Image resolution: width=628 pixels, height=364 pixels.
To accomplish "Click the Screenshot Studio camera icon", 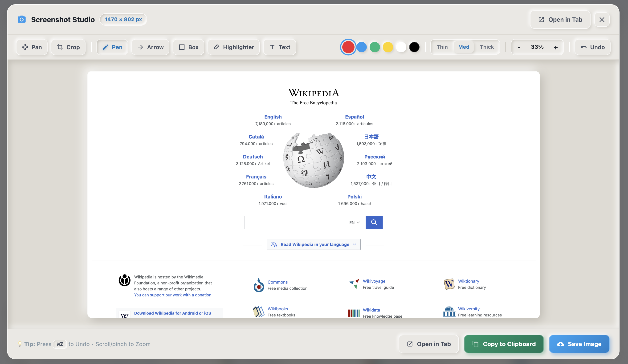I will 22,19.
